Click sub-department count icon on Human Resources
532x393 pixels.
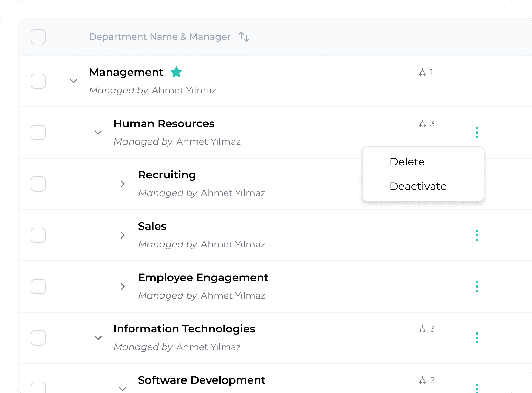[422, 124]
